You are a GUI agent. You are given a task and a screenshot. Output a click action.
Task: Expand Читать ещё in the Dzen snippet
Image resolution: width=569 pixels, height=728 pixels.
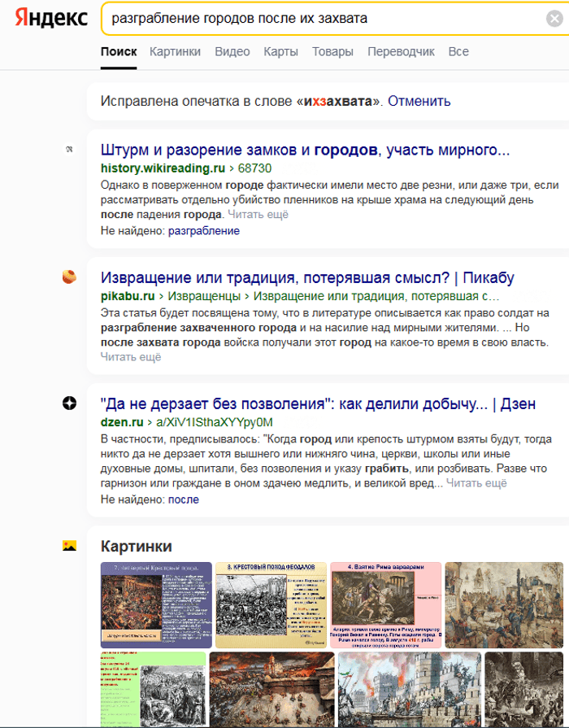point(476,483)
